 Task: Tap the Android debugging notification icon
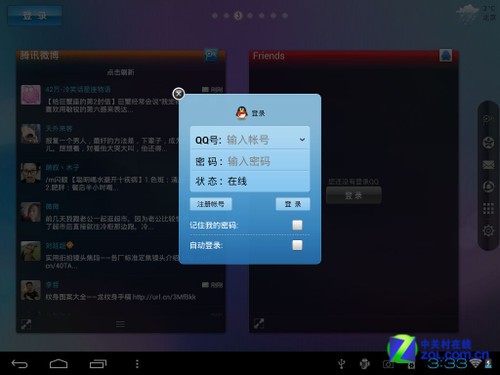point(365,364)
